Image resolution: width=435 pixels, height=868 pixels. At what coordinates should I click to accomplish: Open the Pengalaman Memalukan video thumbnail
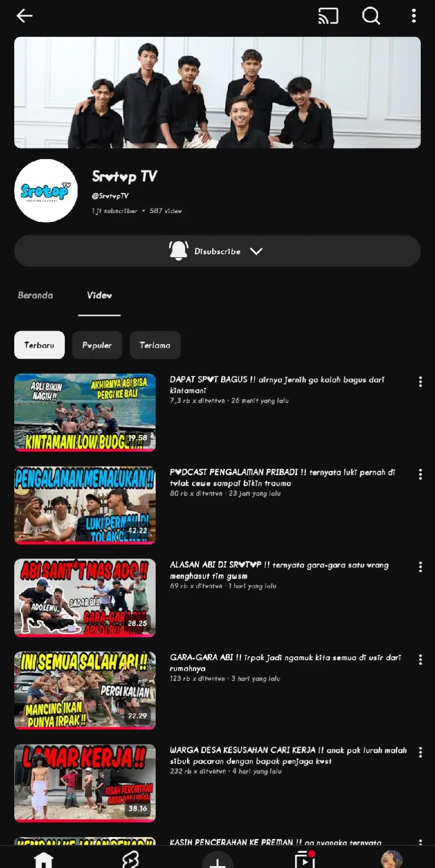click(x=85, y=505)
